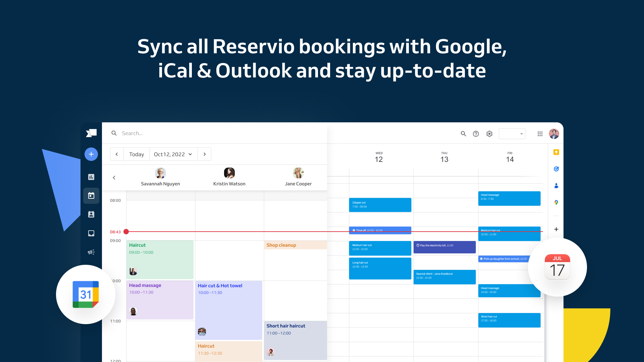
Task: Open the 'Oct 12, 2022' date picker
Action: (x=173, y=154)
